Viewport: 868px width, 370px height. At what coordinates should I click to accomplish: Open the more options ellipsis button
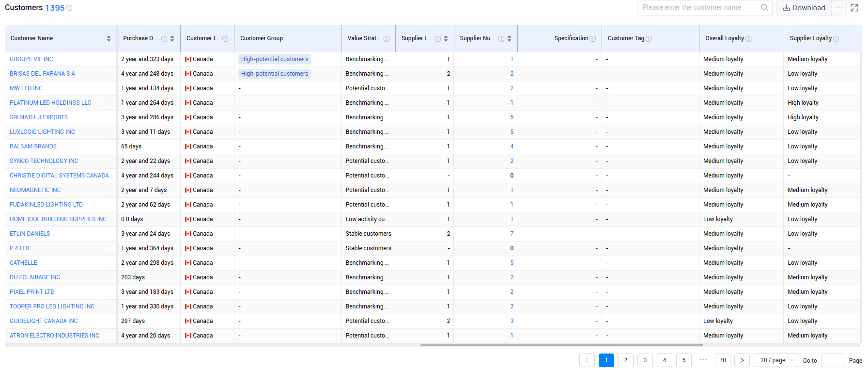point(839,8)
